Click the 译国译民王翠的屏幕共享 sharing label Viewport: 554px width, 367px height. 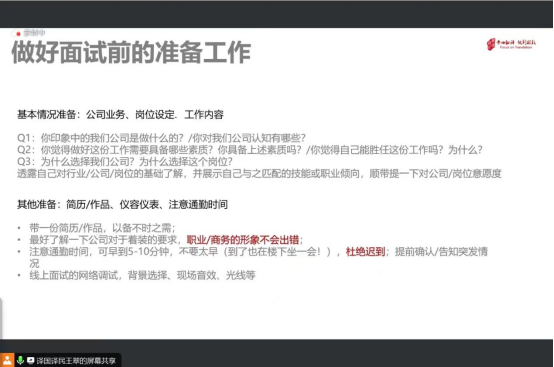pyautogui.click(x=76, y=361)
